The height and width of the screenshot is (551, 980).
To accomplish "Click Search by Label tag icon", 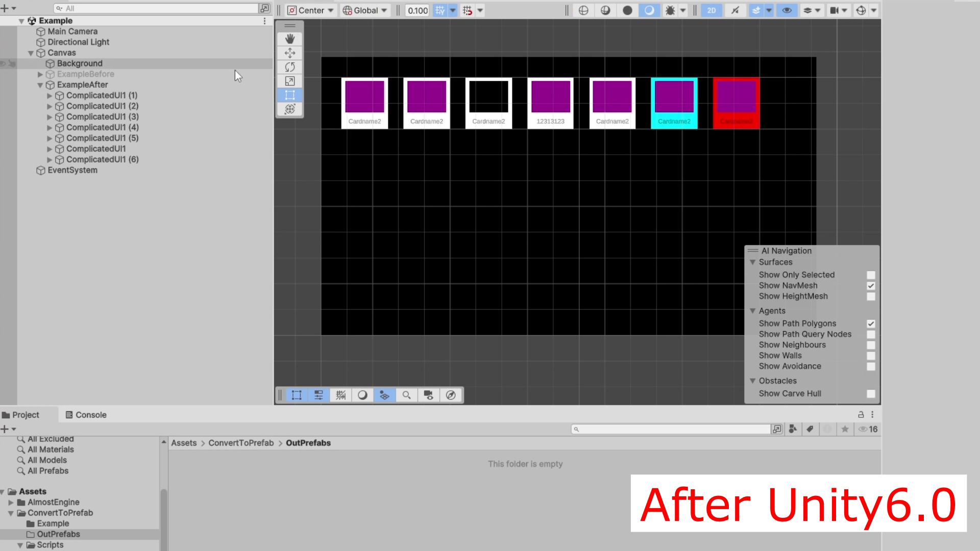I will [810, 429].
